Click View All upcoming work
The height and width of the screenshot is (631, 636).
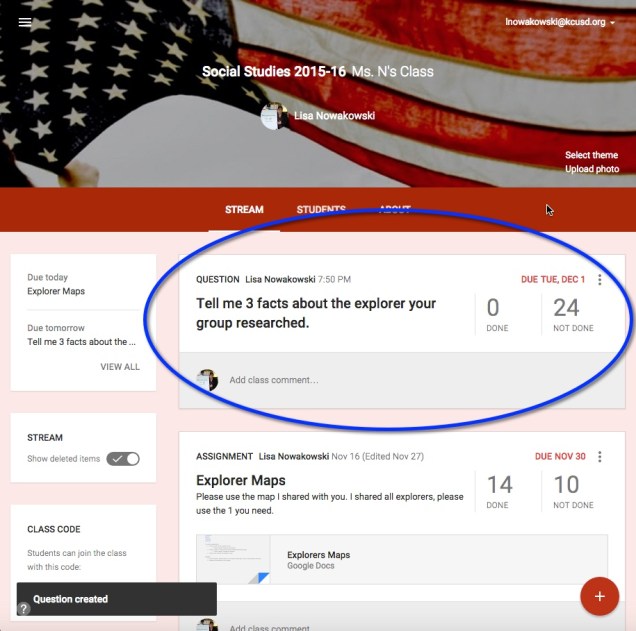[120, 367]
